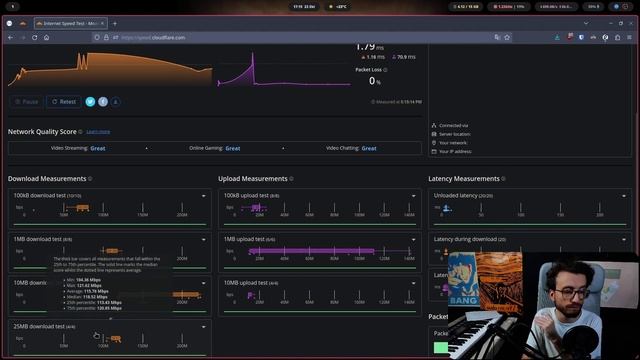Expand the Latency during download row
The height and width of the screenshot is (360, 640).
point(624,240)
